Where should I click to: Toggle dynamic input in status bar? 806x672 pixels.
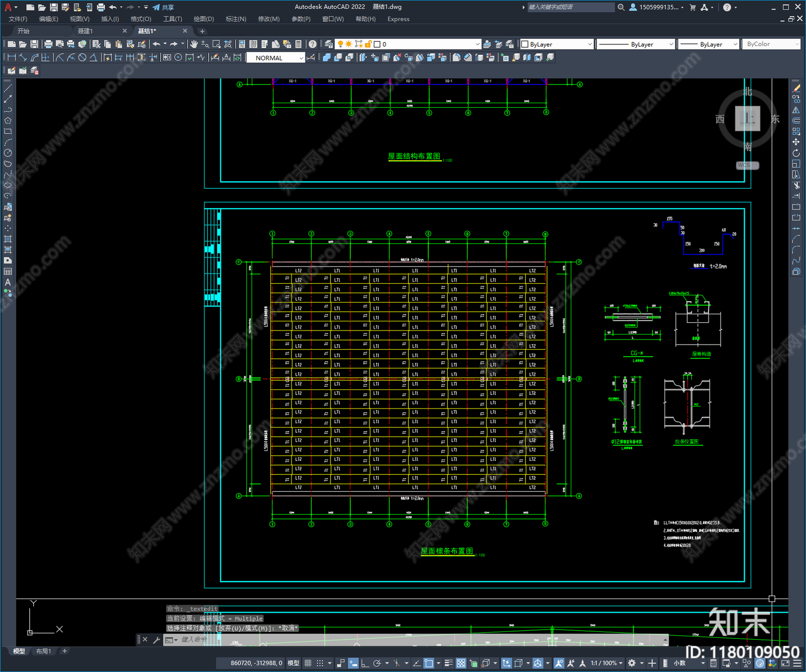pos(353,663)
